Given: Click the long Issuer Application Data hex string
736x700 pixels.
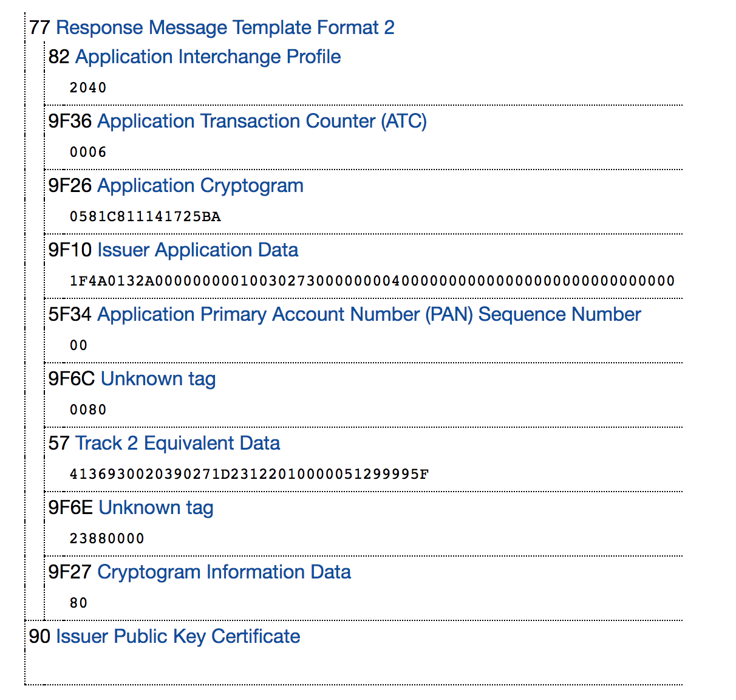Looking at the screenshot, I should click(x=372, y=281).
